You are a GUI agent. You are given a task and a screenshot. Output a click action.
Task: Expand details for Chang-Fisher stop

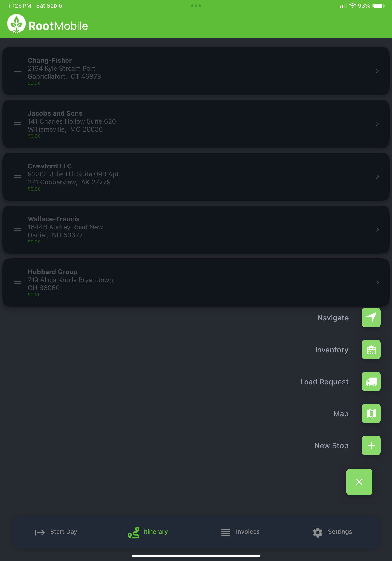(377, 71)
